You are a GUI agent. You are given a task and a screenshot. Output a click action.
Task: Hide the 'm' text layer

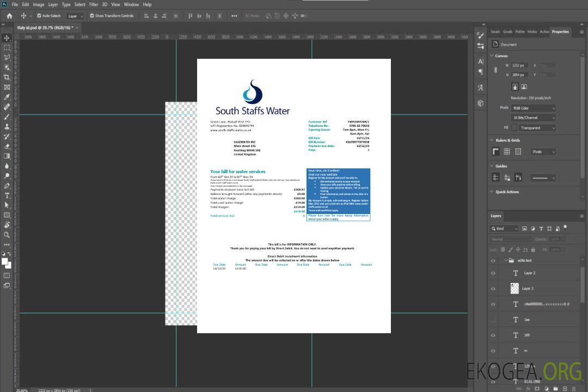tap(493, 351)
